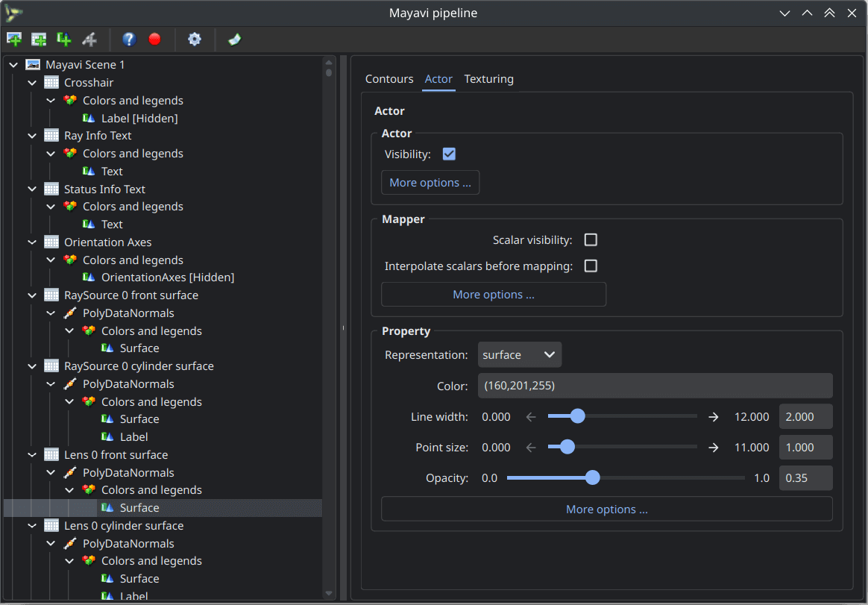
Task: Select Label under RaySource 0 cylinder surface
Action: pyautogui.click(x=134, y=436)
